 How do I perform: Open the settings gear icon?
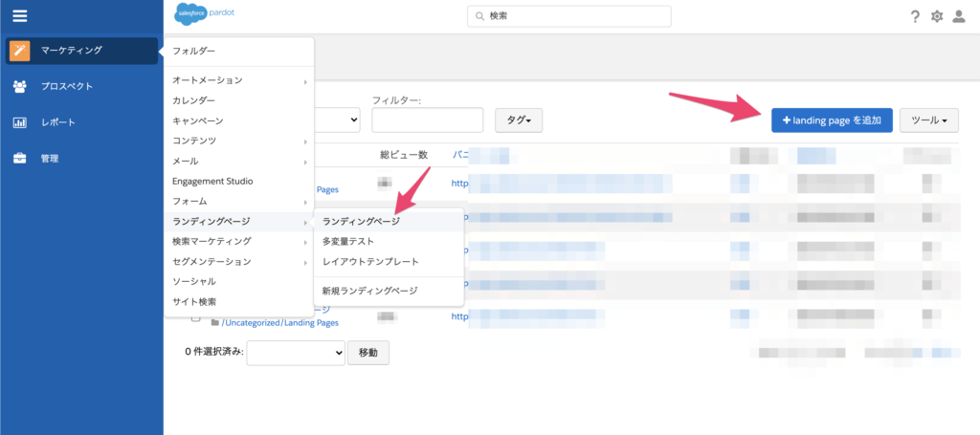[937, 17]
